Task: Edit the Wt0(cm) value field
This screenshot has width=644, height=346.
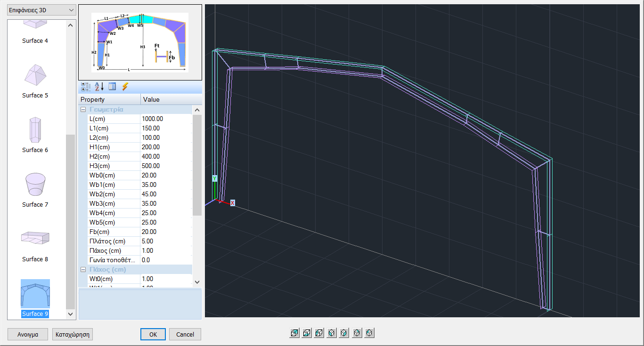Action: 166,279
